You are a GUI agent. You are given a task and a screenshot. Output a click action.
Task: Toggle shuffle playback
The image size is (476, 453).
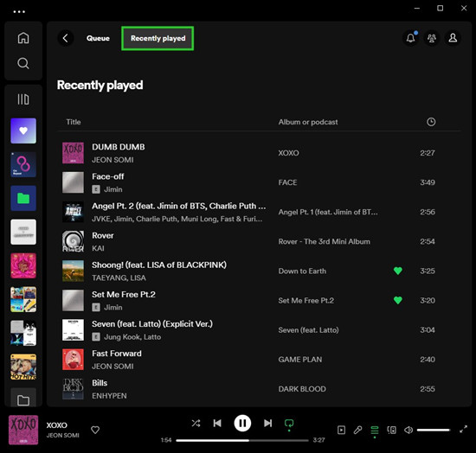[196, 424]
